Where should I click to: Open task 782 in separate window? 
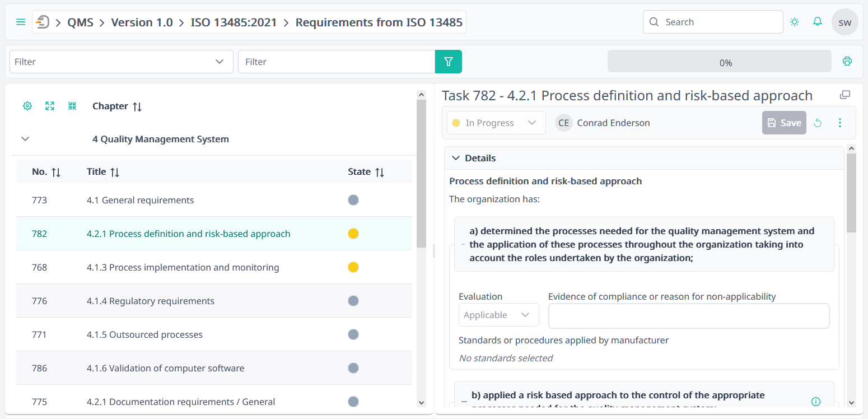[x=845, y=95]
